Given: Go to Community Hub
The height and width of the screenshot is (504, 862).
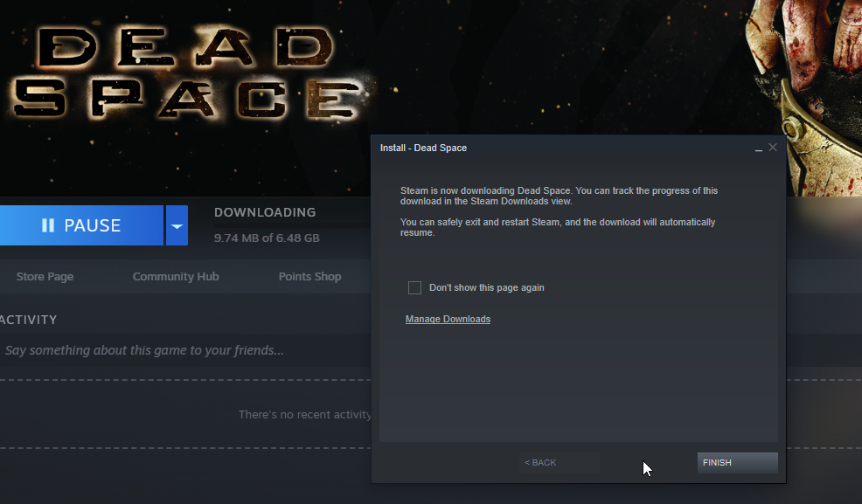Looking at the screenshot, I should coord(176,277).
